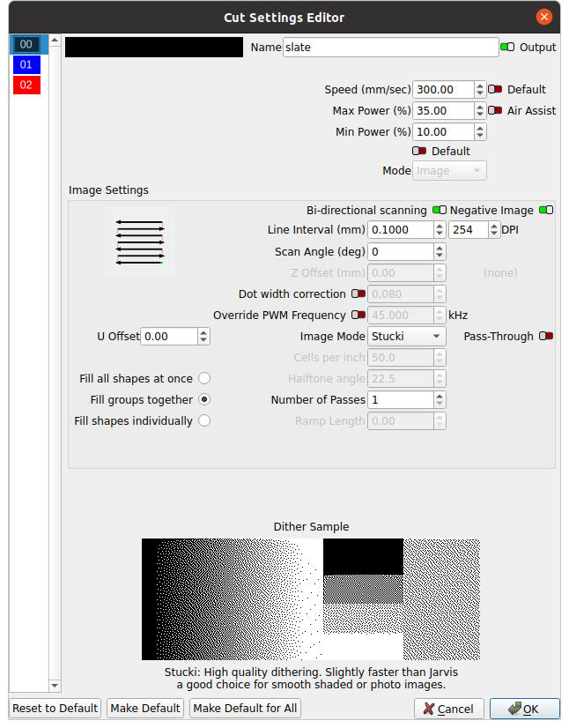Toggle Bi-directional scanning switch
The height and width of the screenshot is (728, 569).
[x=440, y=210]
